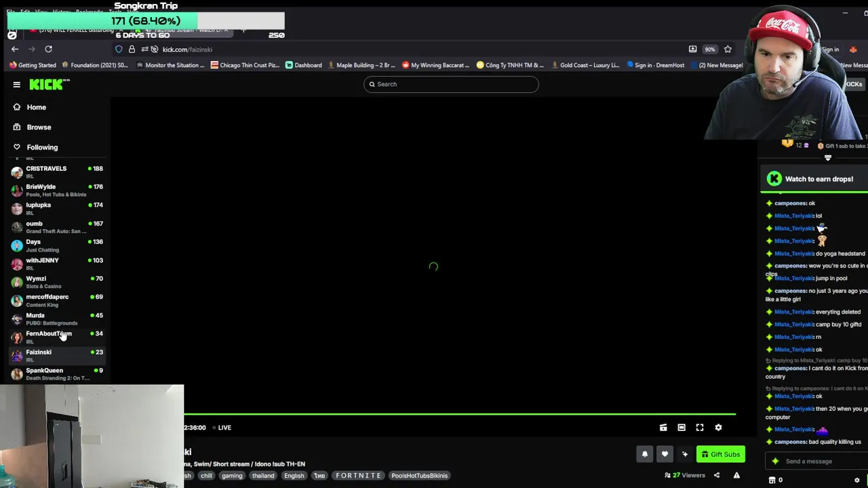Toggle theater mode in player

coord(682,428)
